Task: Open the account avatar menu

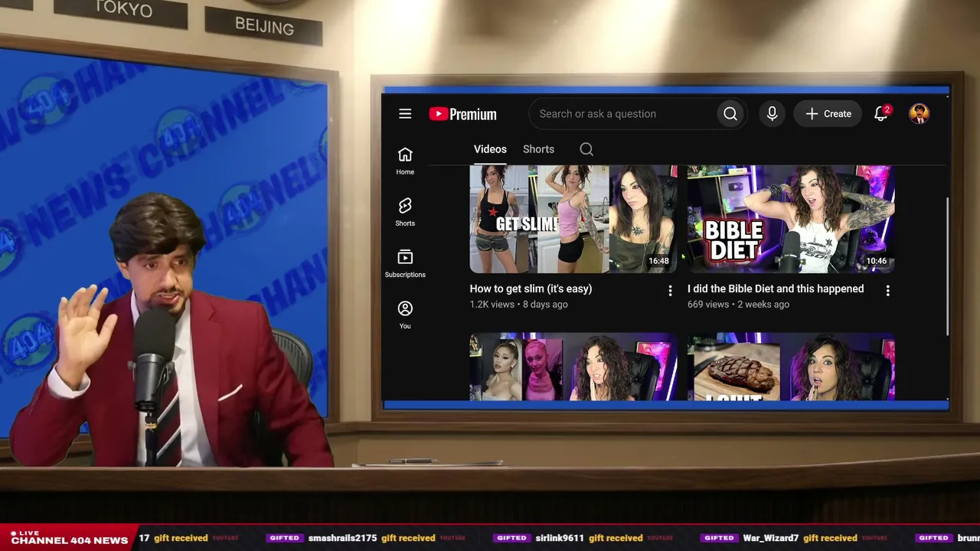Action: pyautogui.click(x=919, y=114)
